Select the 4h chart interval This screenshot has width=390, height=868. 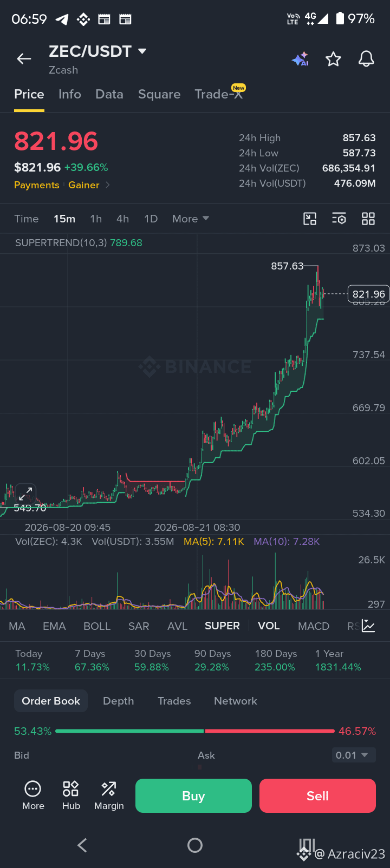pos(123,219)
